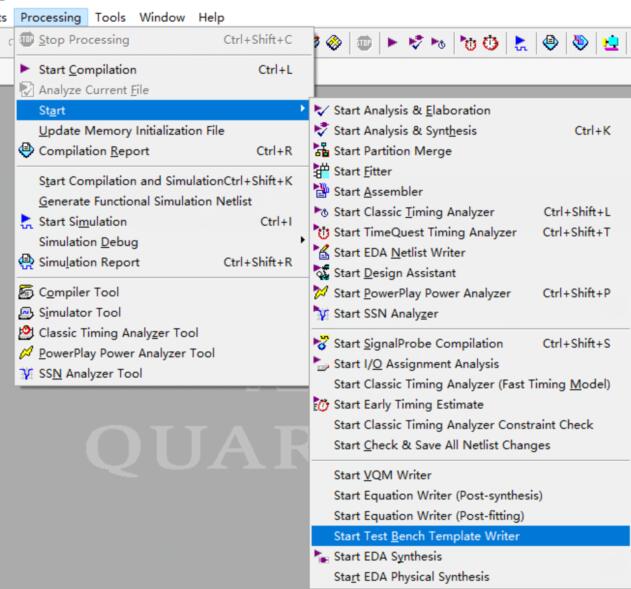
Task: Click the Start Analysis & Synthesis toolbar icon
Action: (x=416, y=42)
